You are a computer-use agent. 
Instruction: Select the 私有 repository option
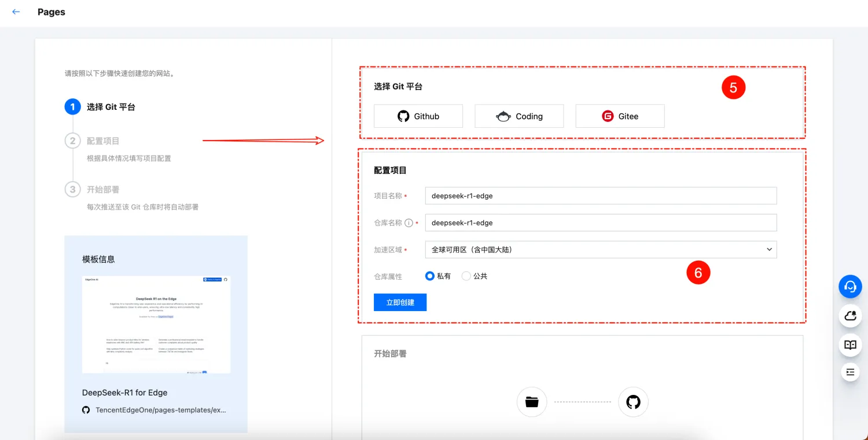click(x=429, y=276)
